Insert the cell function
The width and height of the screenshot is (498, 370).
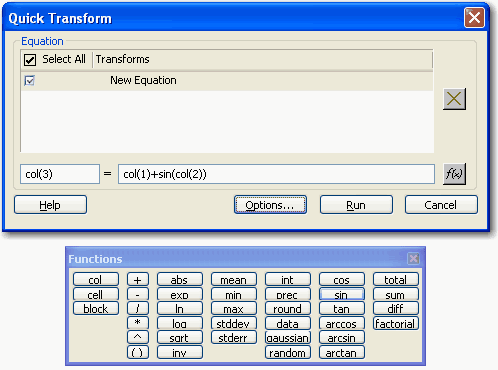[x=96, y=294]
